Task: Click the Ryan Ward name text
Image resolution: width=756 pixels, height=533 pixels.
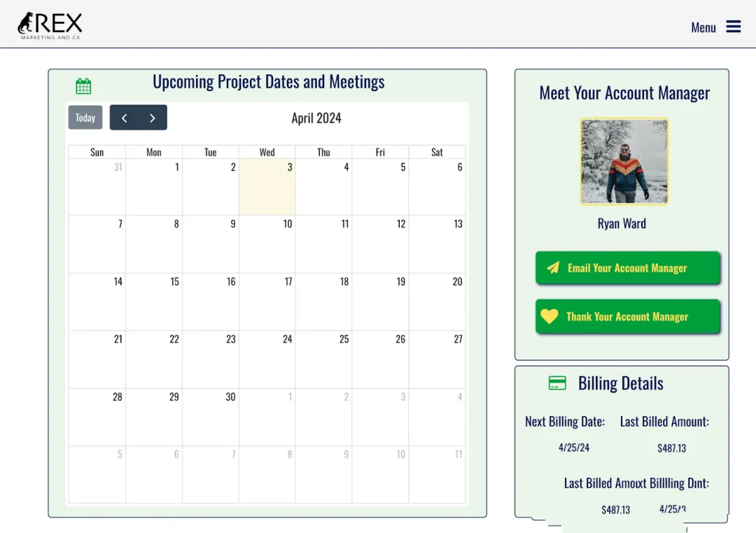Action: (622, 224)
